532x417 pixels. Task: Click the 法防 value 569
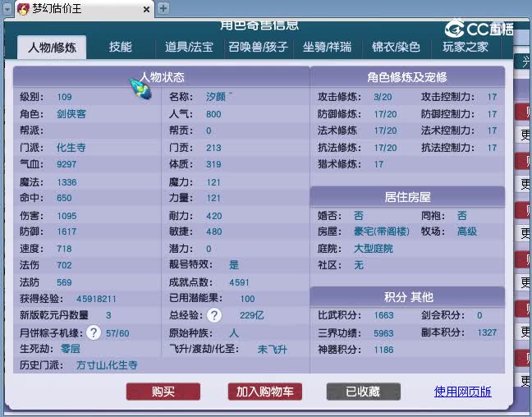click(64, 282)
